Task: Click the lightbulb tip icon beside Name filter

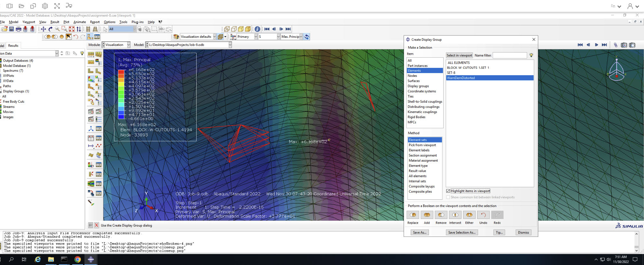Action: point(531,55)
